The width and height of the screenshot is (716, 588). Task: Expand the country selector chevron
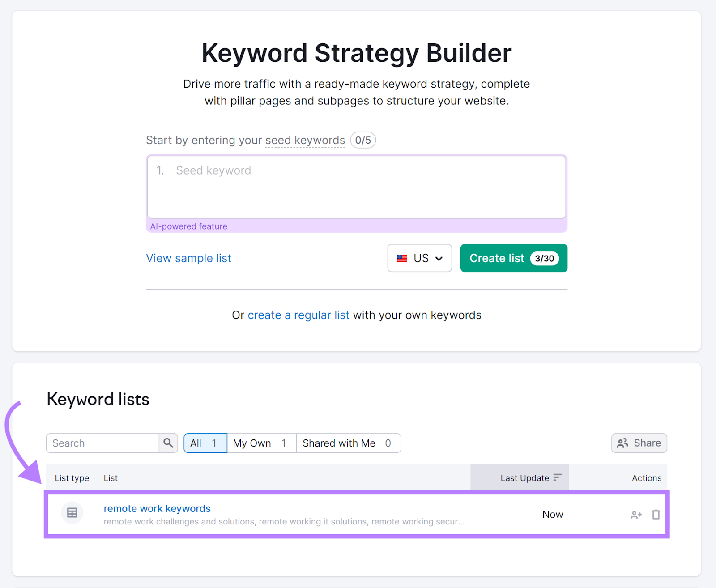click(x=439, y=258)
